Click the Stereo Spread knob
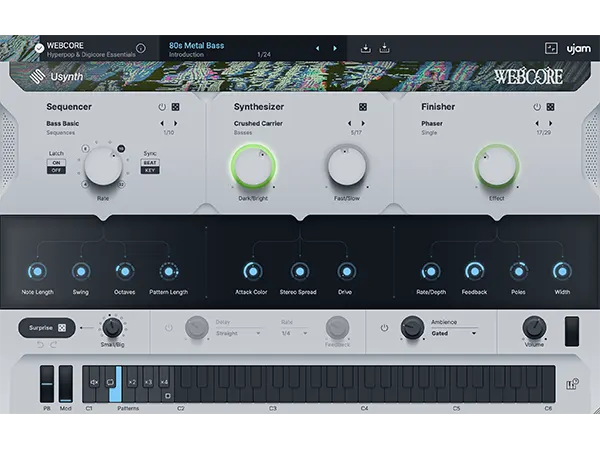 [300, 272]
